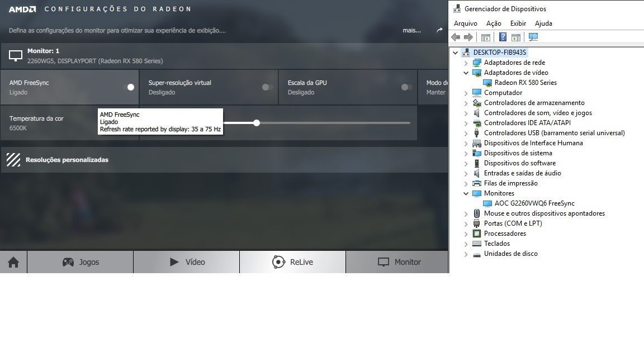
Task: Open the Modo de escala tile
Action: pos(433,87)
